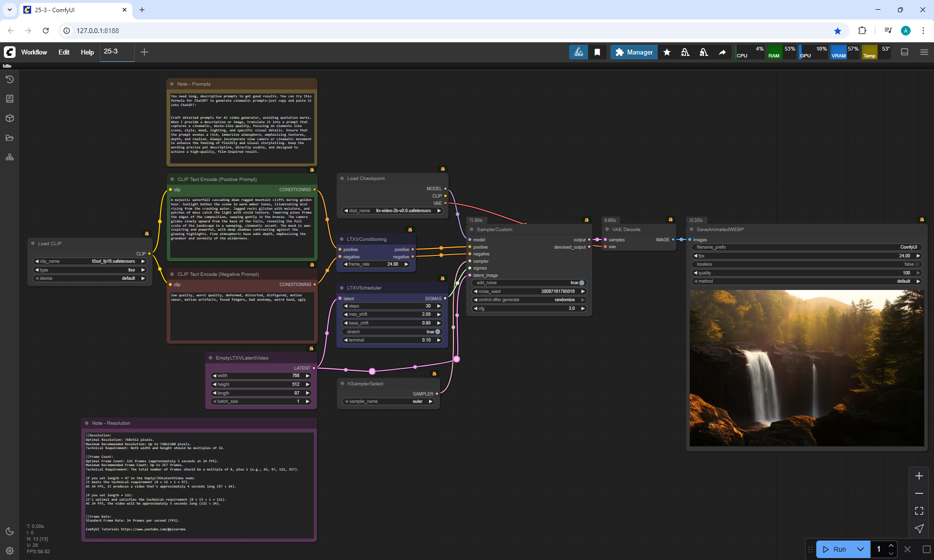This screenshot has width=934, height=560.
Task: Open the Queue history sidebar icon
Action: pyautogui.click(x=10, y=79)
